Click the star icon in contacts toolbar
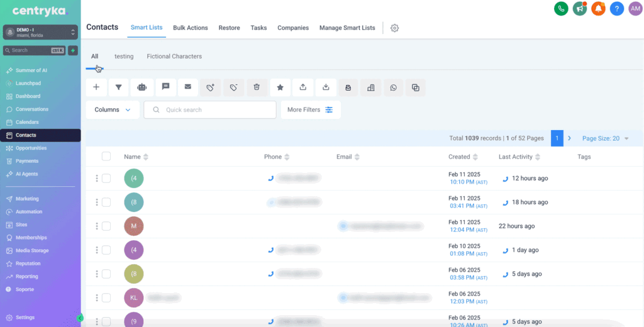This screenshot has width=644, height=327. pos(280,87)
